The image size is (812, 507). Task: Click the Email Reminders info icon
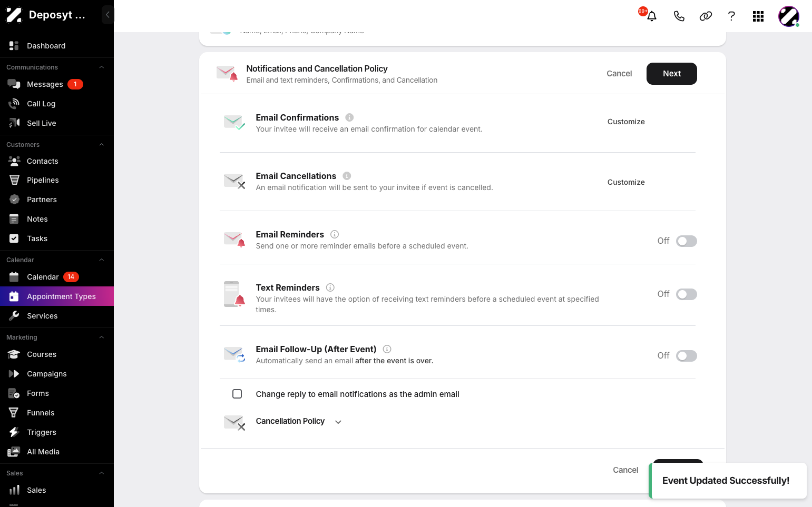(335, 234)
